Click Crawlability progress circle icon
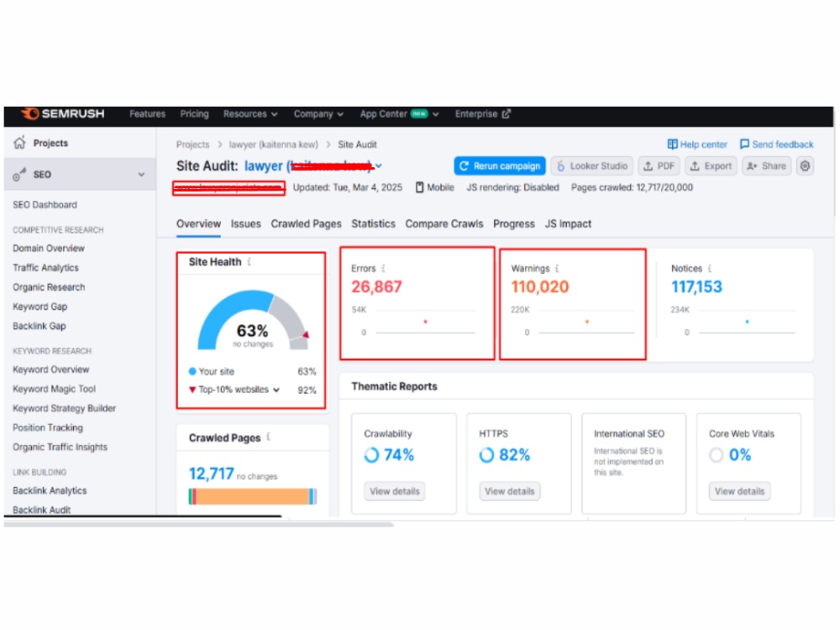Image resolution: width=840 pixels, height=630 pixels. (x=371, y=454)
